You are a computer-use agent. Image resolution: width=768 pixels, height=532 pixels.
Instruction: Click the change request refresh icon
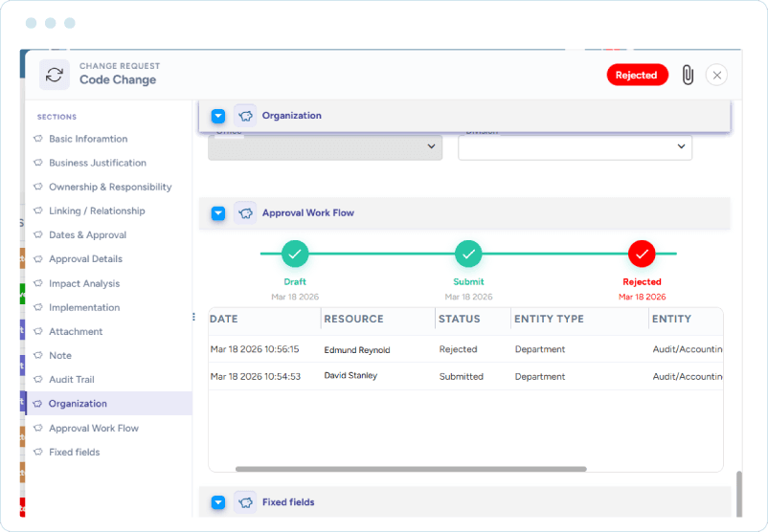[x=55, y=75]
